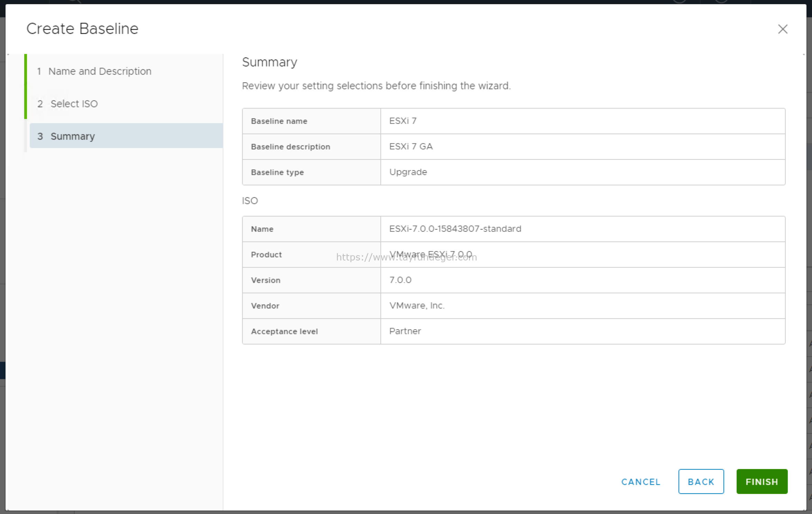Select version value 7.0.0

coord(400,280)
